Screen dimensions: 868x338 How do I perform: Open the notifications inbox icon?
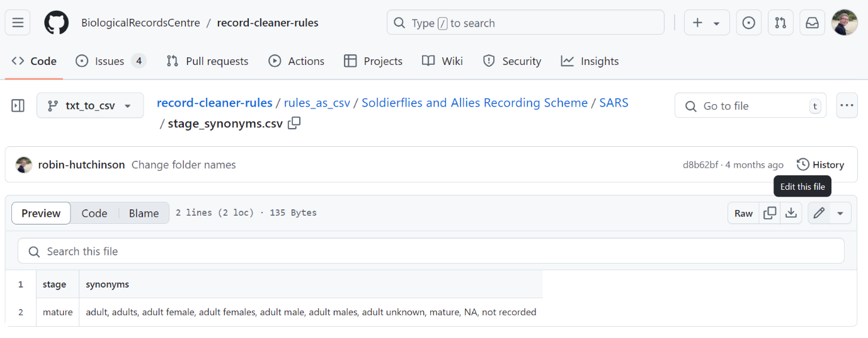pyautogui.click(x=813, y=23)
